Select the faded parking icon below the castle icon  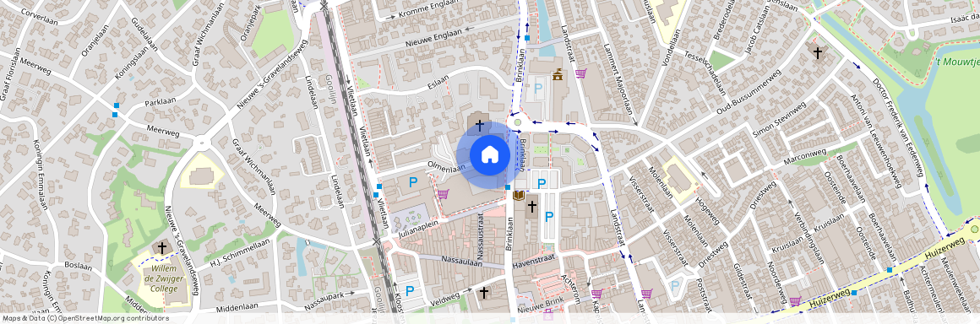pos(537,89)
